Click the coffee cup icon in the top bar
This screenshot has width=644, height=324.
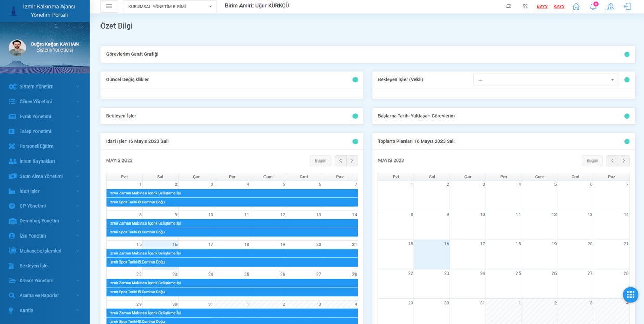point(509,7)
